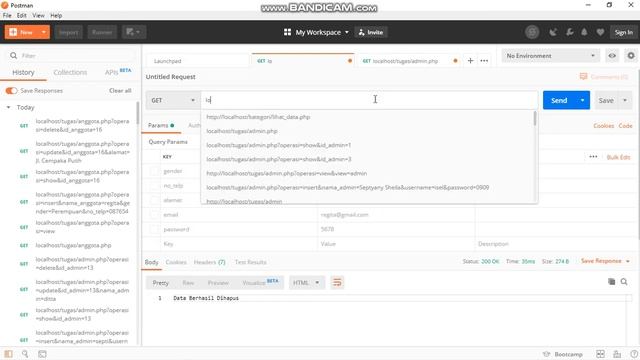Click the sidebar Filter search field
This screenshot has height=360, width=640.
71,56
